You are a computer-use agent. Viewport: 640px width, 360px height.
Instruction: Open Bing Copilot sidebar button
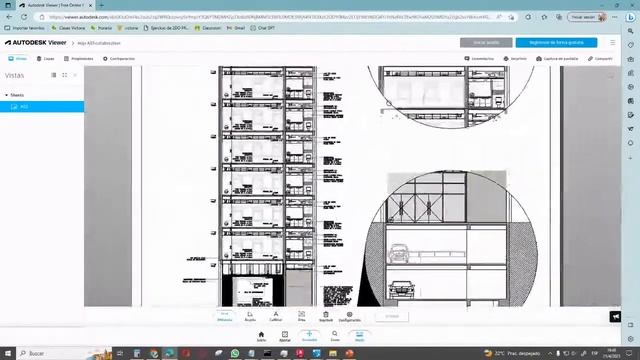coord(631,17)
